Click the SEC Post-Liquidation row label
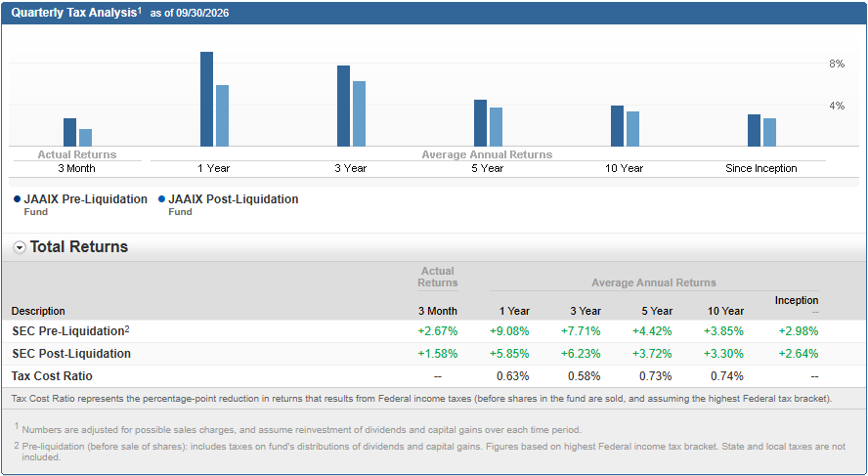The height and width of the screenshot is (476, 868). [x=70, y=354]
